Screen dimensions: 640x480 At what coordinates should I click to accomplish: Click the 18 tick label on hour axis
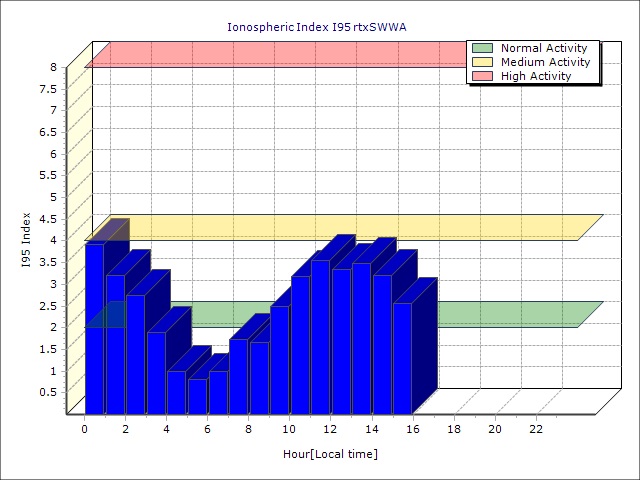(x=454, y=429)
